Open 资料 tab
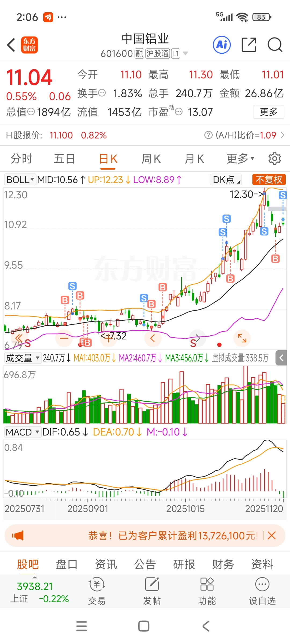Image resolution: width=290 pixels, height=644 pixels. pyautogui.click(x=262, y=564)
